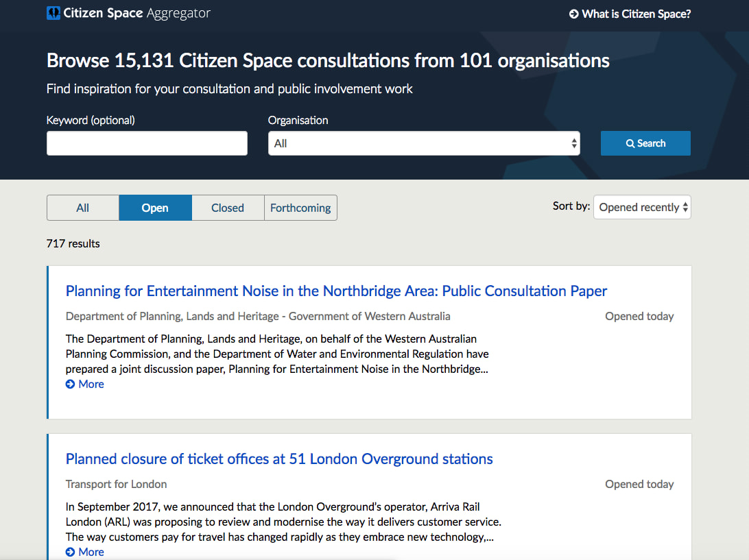The width and height of the screenshot is (749, 560).
Task: Expand the Organisation dropdown set to All
Action: 424,143
